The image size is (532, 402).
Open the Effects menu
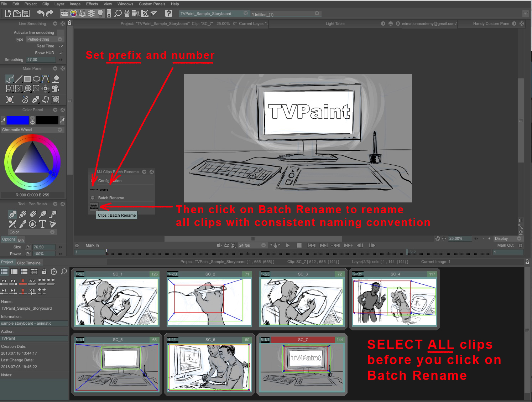pos(92,4)
